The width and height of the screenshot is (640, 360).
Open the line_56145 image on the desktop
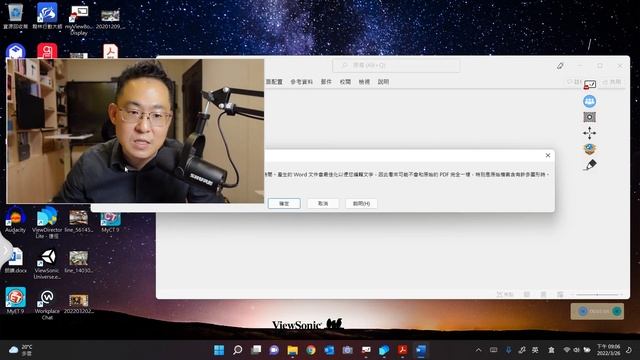click(79, 221)
